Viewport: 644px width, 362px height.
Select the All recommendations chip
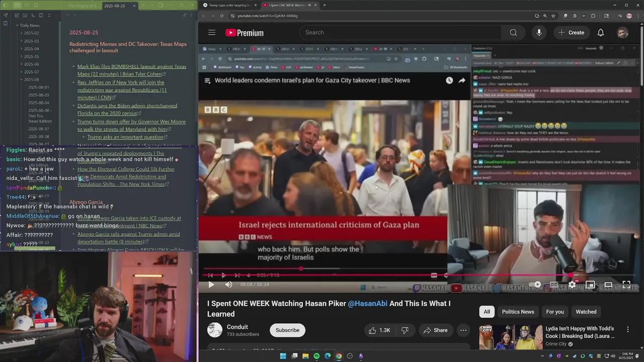pyautogui.click(x=487, y=312)
